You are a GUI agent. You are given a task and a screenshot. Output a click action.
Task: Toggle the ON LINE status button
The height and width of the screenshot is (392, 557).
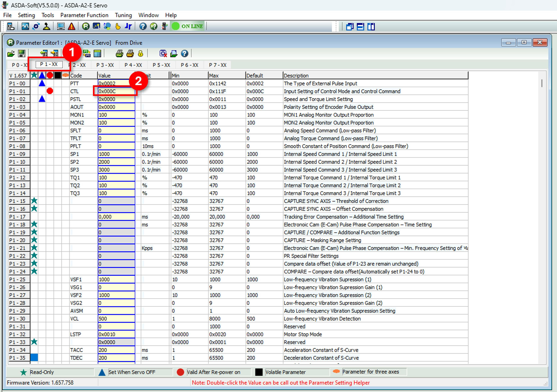click(x=188, y=26)
